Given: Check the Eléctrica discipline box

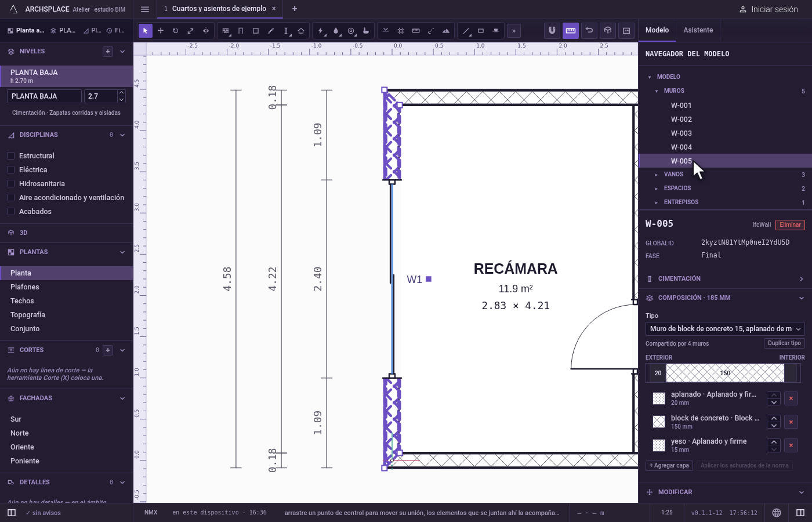Looking at the screenshot, I should pyautogui.click(x=10, y=170).
